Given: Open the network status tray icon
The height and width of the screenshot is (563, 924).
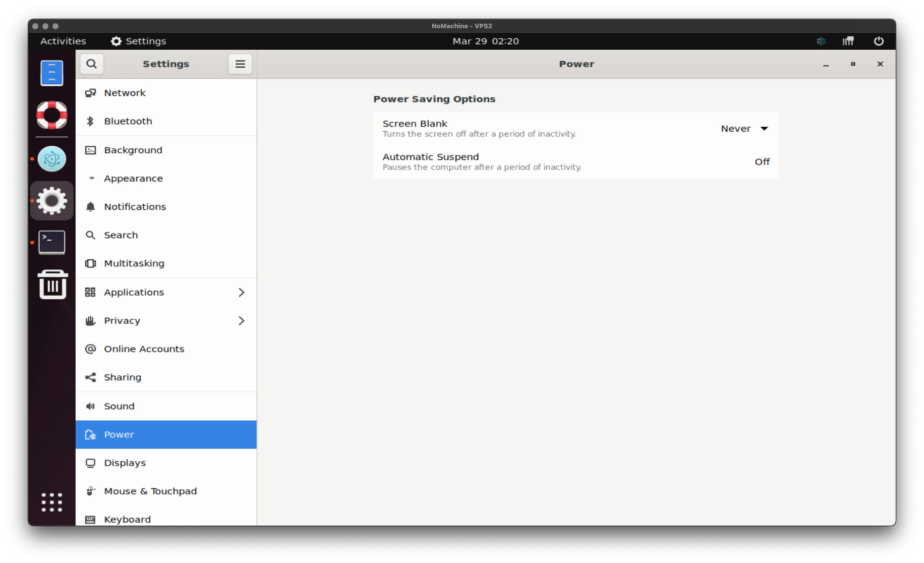Looking at the screenshot, I should (x=848, y=41).
